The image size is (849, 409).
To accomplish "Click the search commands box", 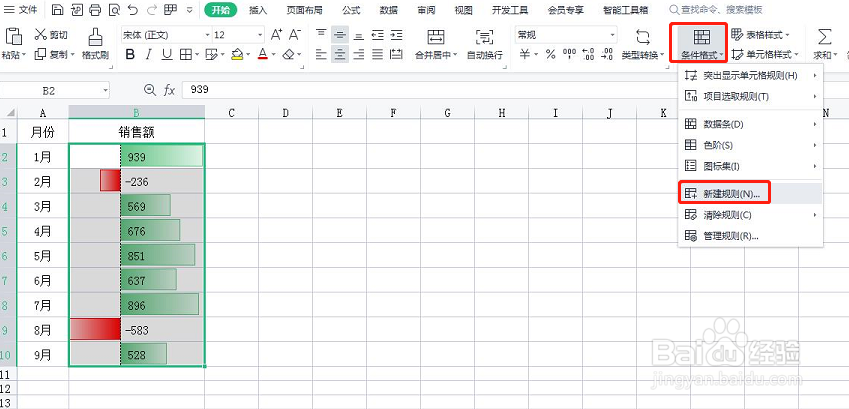I will pos(716,10).
